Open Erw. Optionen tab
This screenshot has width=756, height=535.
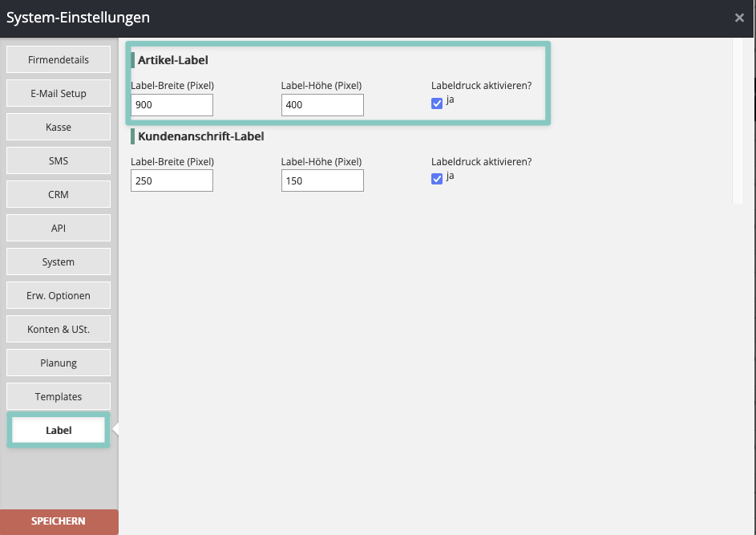(59, 296)
